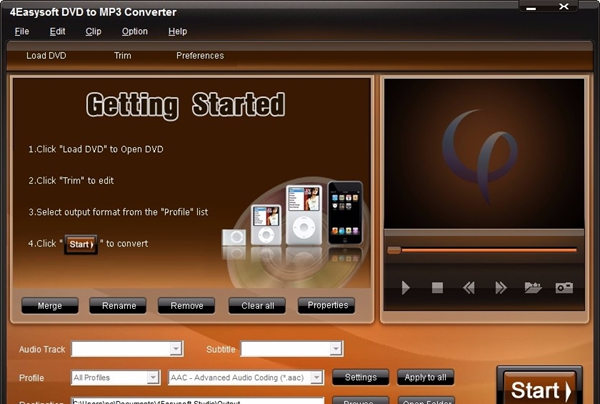Screen dimensions: 600x404
Task: Click the large Start convert button
Action: (x=540, y=387)
